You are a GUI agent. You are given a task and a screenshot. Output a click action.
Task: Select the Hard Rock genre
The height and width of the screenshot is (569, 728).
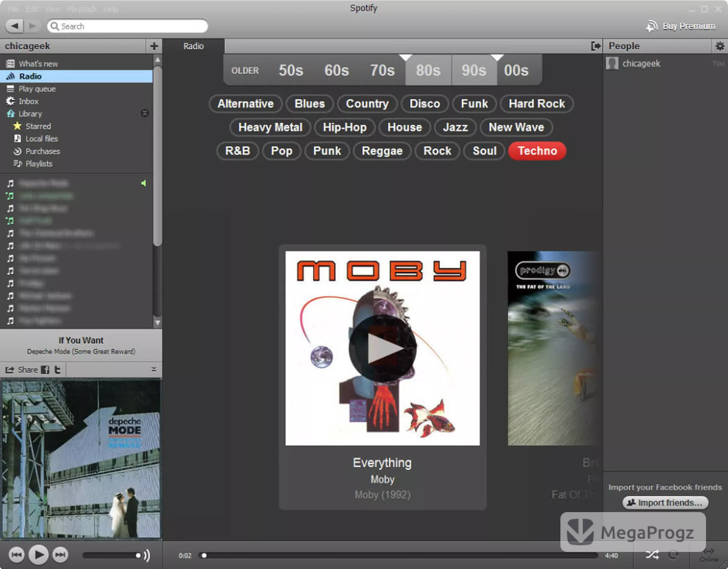(x=537, y=104)
